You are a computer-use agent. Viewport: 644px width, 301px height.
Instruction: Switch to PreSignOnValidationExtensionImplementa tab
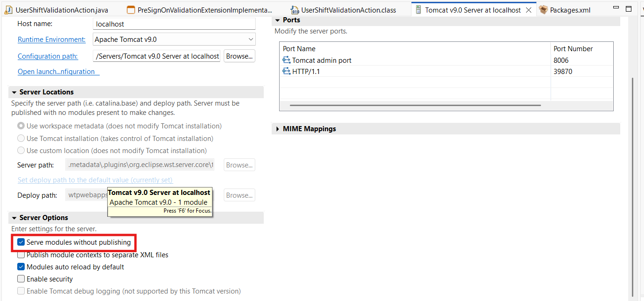point(199,10)
